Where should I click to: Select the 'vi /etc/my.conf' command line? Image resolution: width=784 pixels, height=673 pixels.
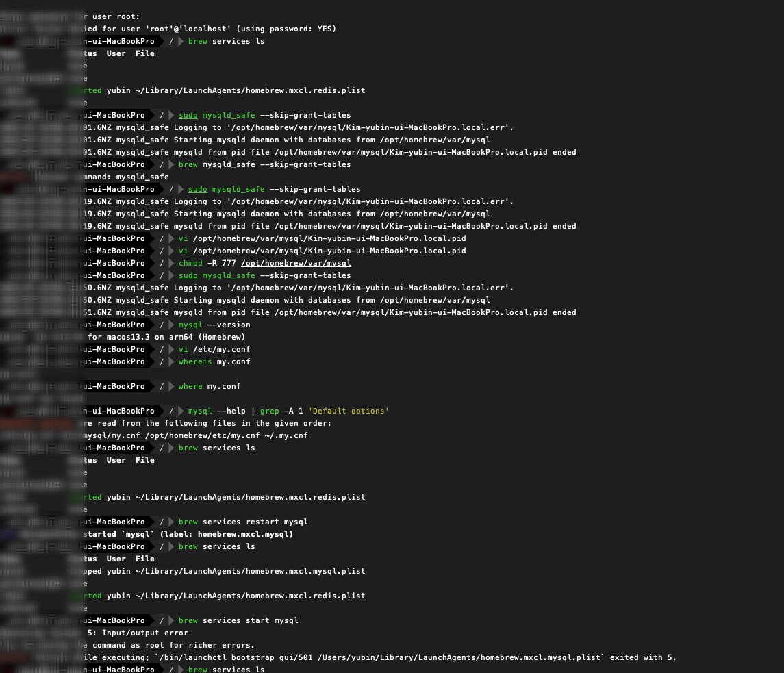214,349
